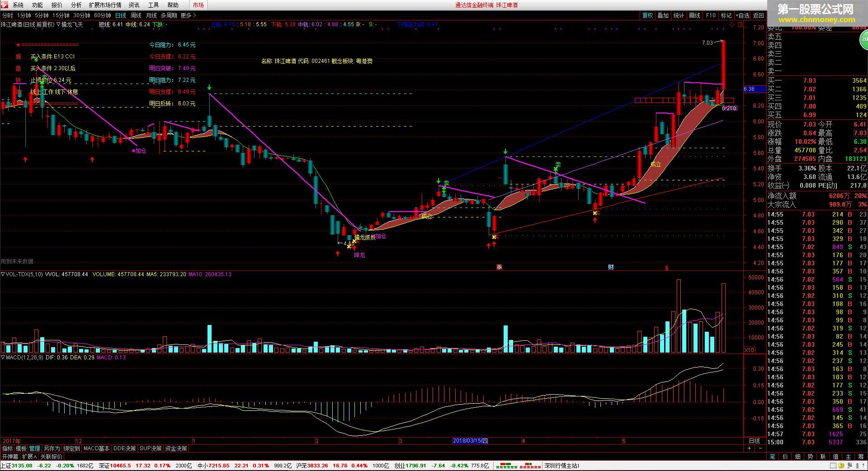
Task: Click the 另存为 save-as button
Action: (52, 448)
